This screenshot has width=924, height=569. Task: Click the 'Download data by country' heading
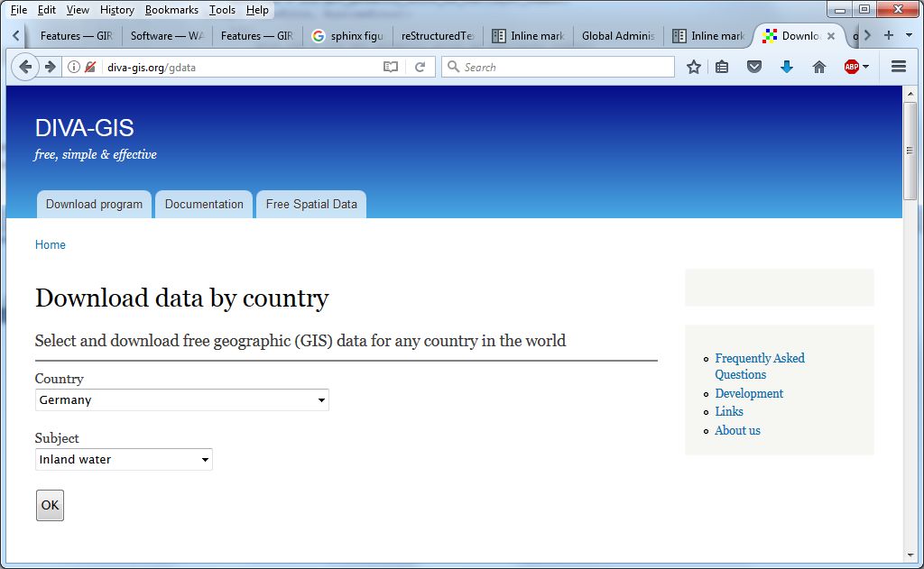tap(182, 298)
